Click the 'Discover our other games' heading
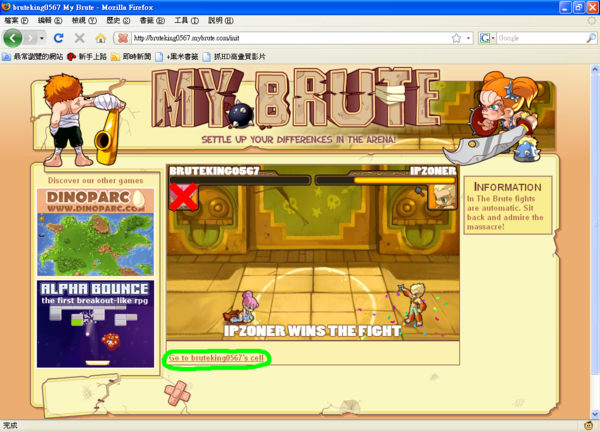Screen dimensions: 600x432 (96, 181)
